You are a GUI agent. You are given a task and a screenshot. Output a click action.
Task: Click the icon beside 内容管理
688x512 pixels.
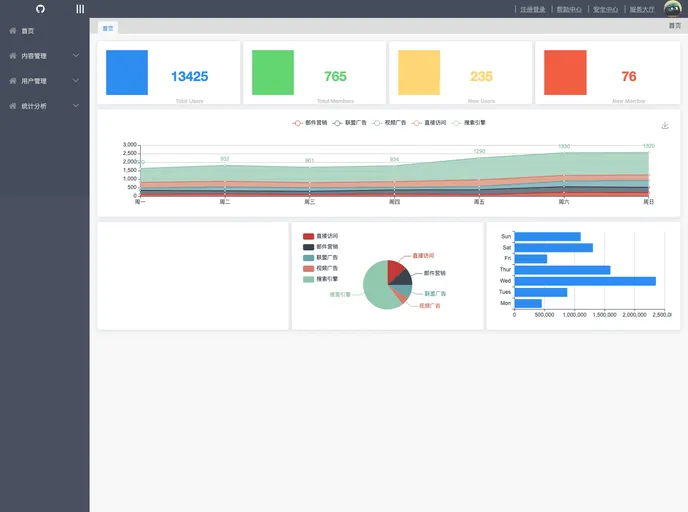tap(13, 56)
